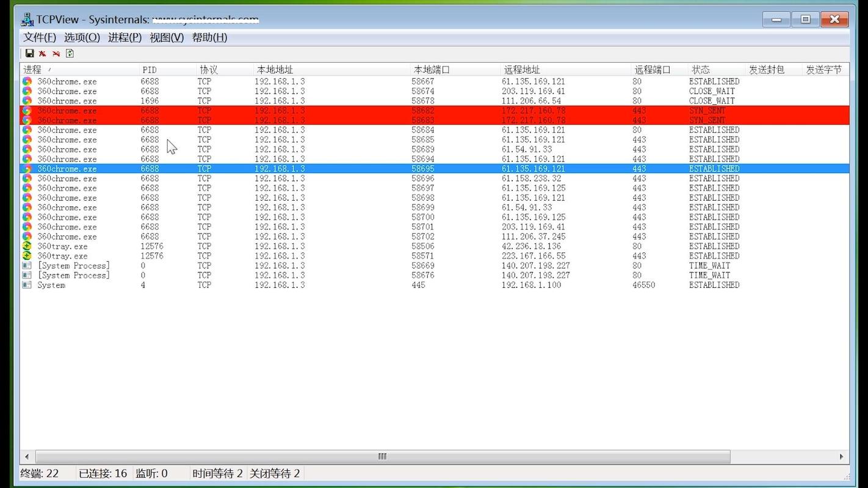Image resolution: width=868 pixels, height=488 pixels.
Task: Click the System Process icon on the port 58669 row
Action: 27,266
